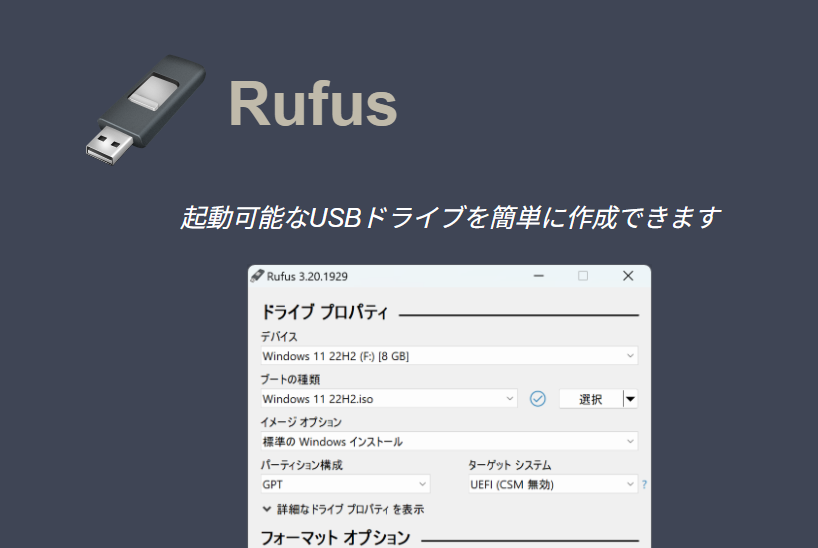The height and width of the screenshot is (548, 818).
Task: Open the ターゲット システム UEFI dropdown
Action: pos(552,484)
